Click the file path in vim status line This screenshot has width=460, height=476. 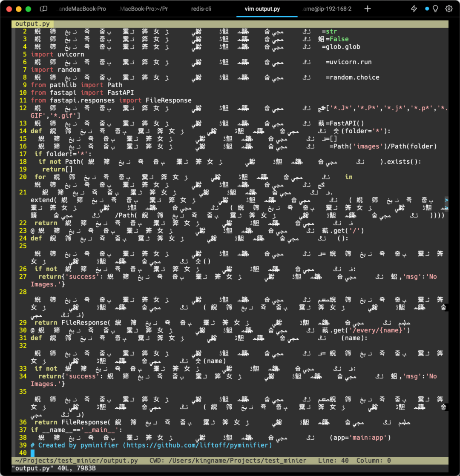pos(77,461)
